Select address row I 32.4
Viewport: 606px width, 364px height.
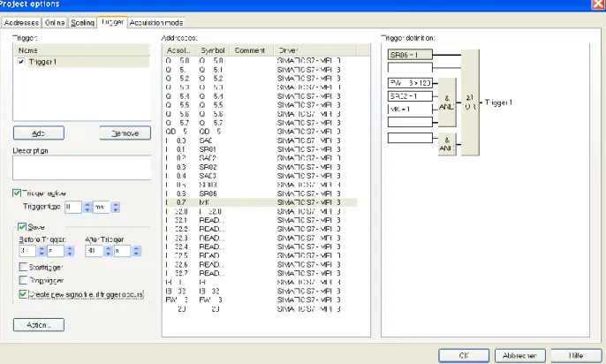point(260,246)
